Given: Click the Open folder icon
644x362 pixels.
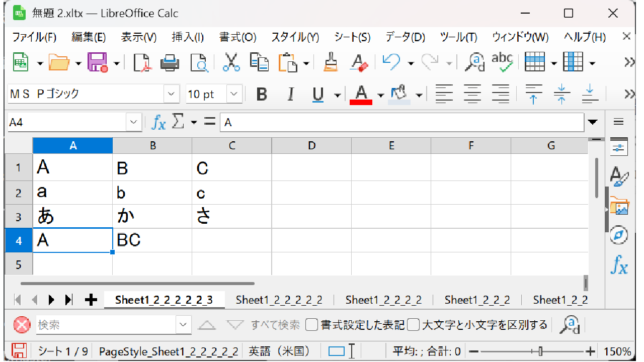Looking at the screenshot, I should 59,62.
